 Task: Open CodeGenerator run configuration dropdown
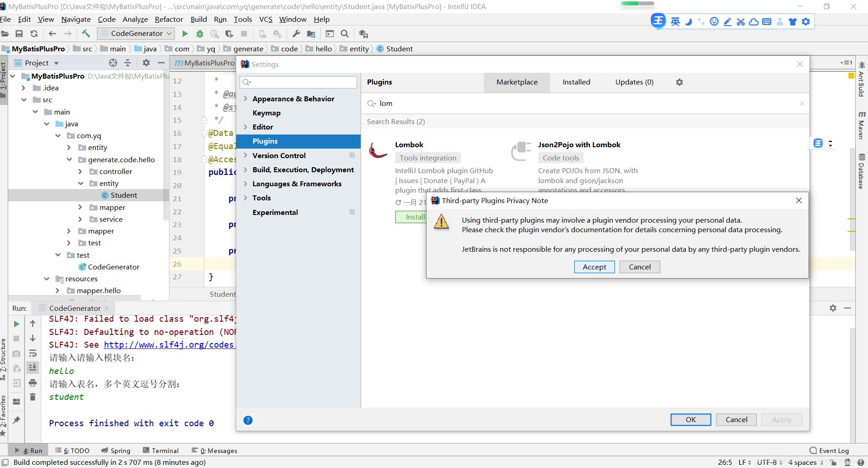tap(136, 34)
